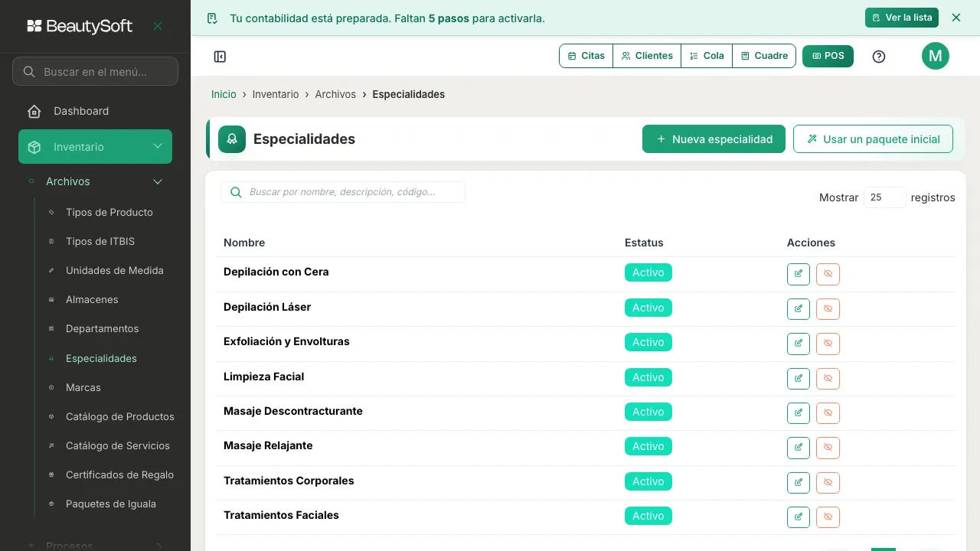Edit Masaje Descontracturante specialty
This screenshot has height=551, width=980.
click(799, 413)
